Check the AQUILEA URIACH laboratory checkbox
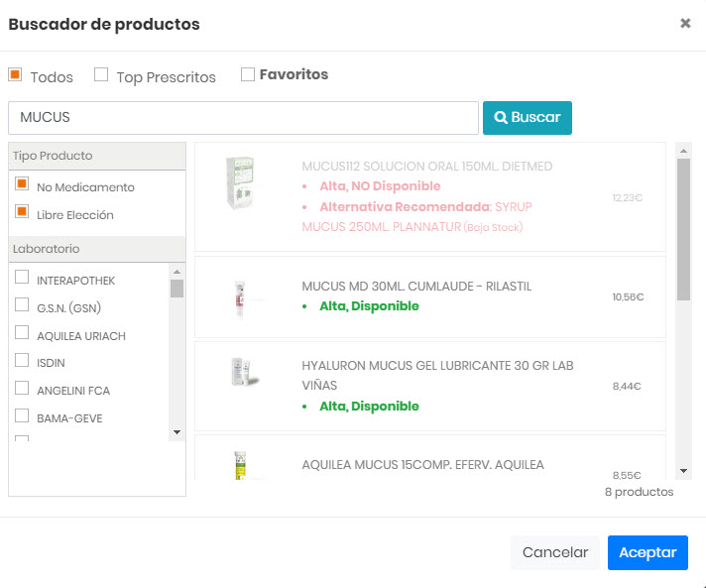The image size is (706, 588). coord(22,333)
